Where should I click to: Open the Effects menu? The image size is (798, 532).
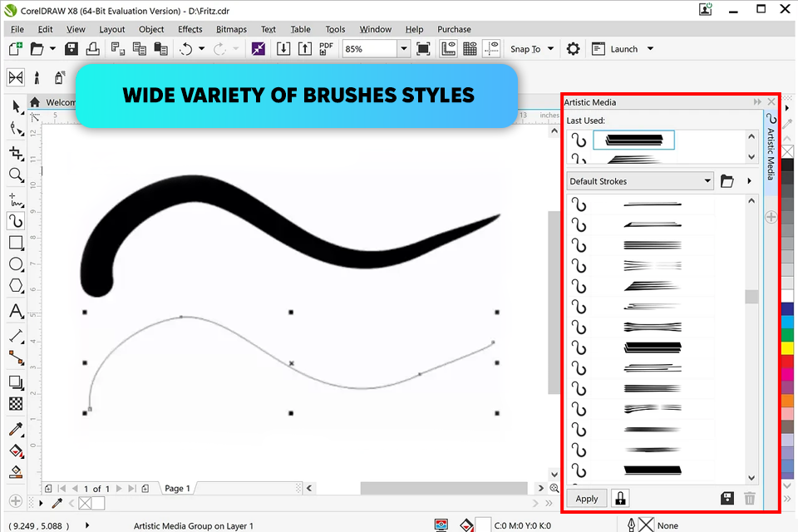[x=190, y=29]
